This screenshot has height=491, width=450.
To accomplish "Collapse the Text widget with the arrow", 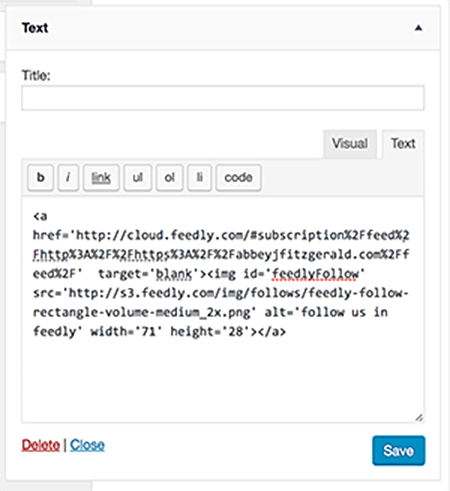I will click(418, 28).
